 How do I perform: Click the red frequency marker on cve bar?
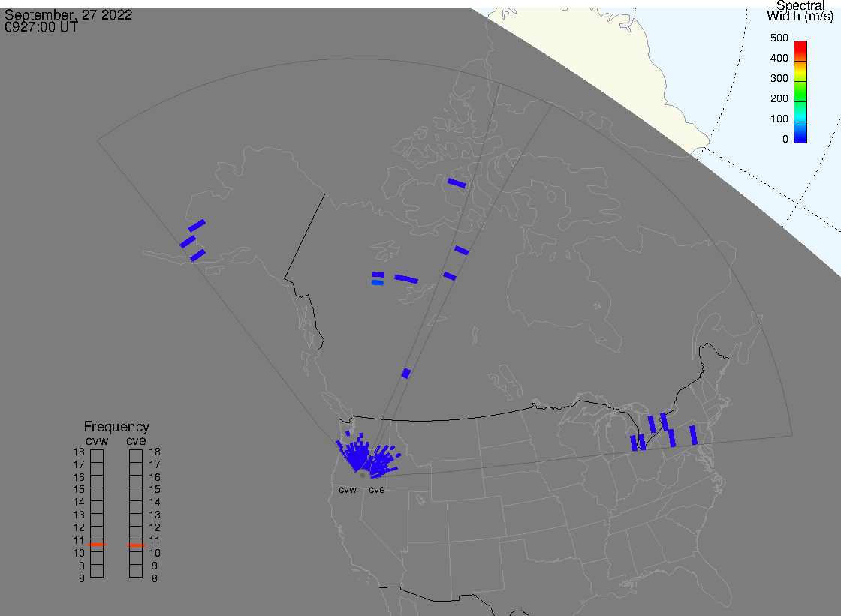click(136, 545)
